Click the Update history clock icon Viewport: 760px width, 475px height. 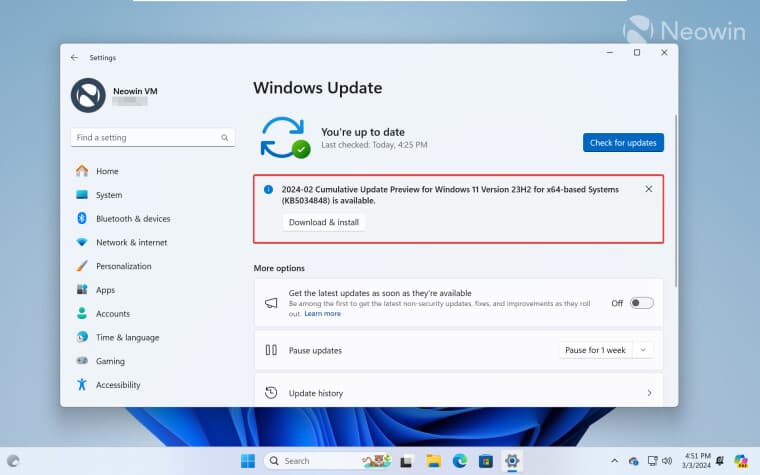coord(271,393)
